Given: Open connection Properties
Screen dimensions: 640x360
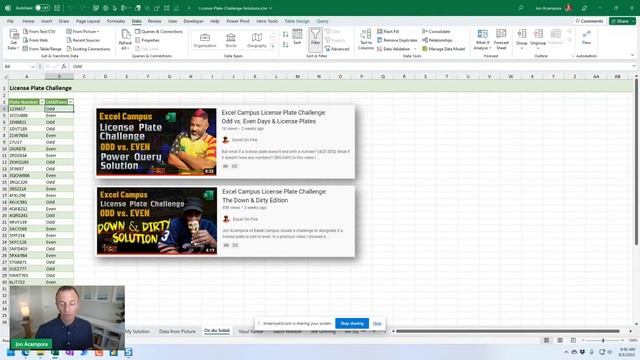Looking at the screenshot, I should pos(147,40).
